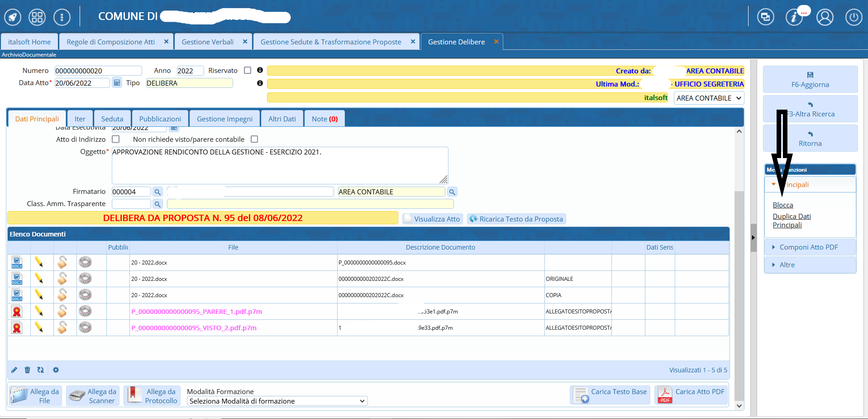Open the AREA CONTABILE dropdown
Screen dimensions: 868x419
[709, 98]
